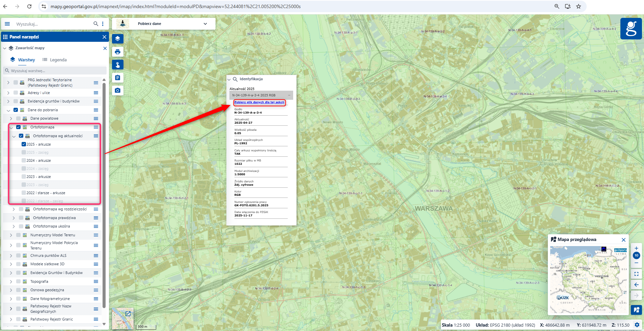Go to previous map view arrow

tap(636, 285)
